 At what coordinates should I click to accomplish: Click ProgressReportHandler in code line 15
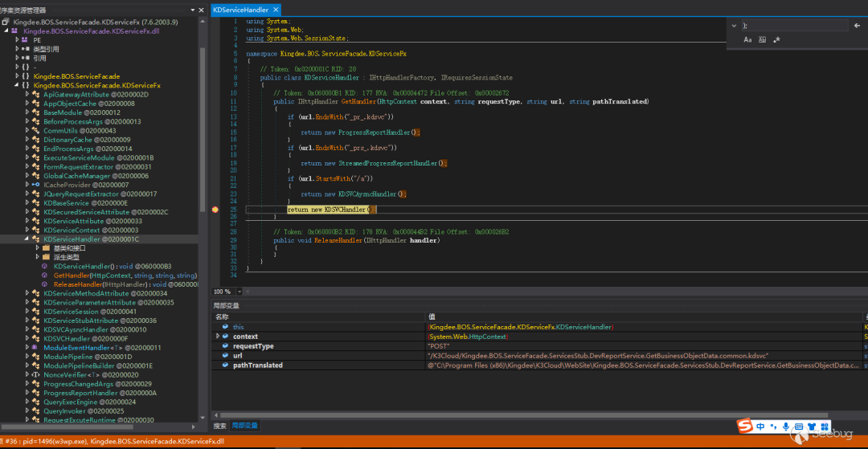375,133
